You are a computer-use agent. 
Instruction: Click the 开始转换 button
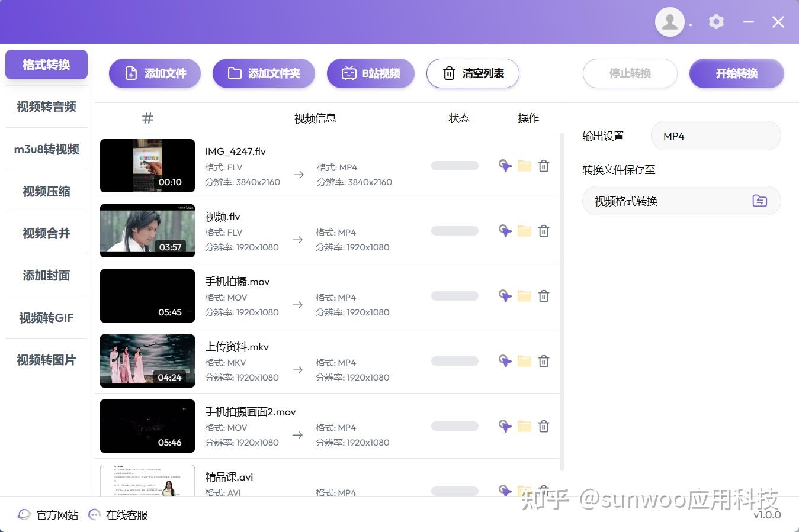coord(736,73)
